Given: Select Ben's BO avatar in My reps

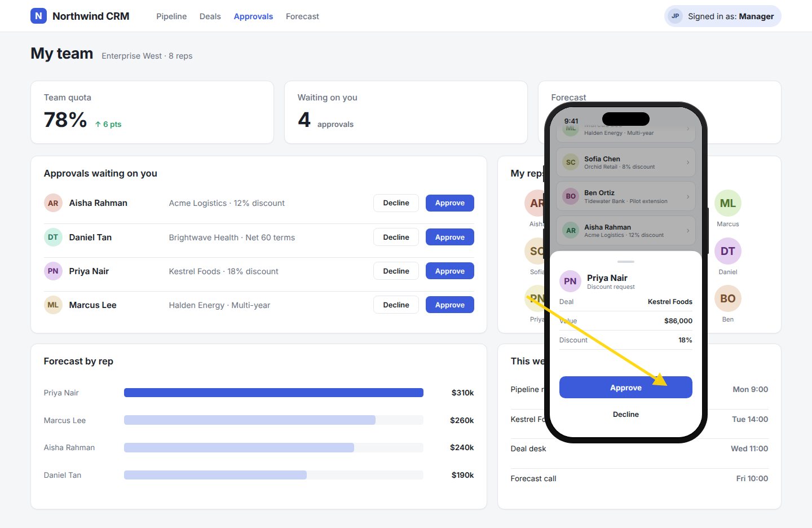Looking at the screenshot, I should click(728, 298).
